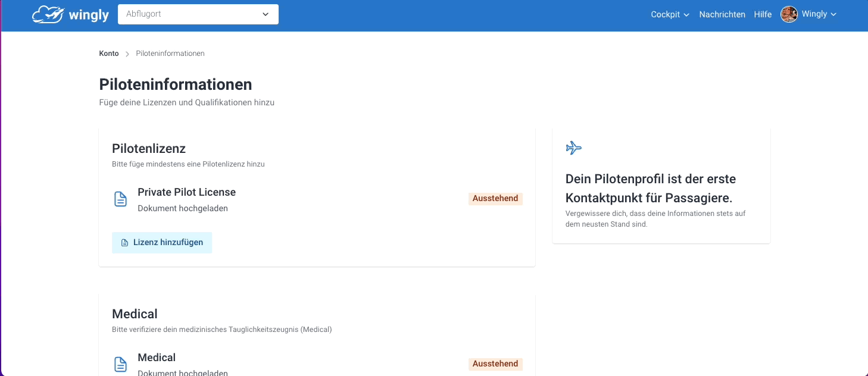Click the breadcrumb chevron separator
868x376 pixels.
point(127,54)
